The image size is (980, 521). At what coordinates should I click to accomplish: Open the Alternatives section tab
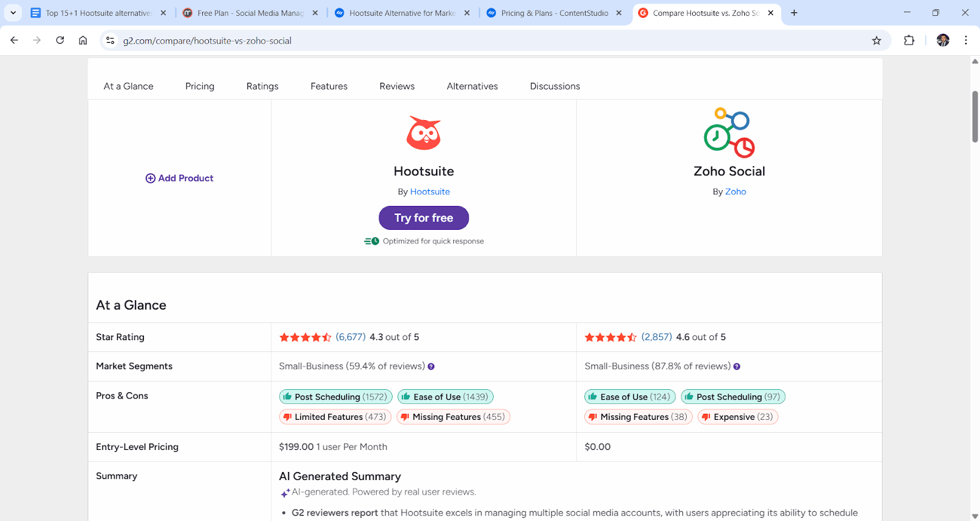pyautogui.click(x=472, y=86)
